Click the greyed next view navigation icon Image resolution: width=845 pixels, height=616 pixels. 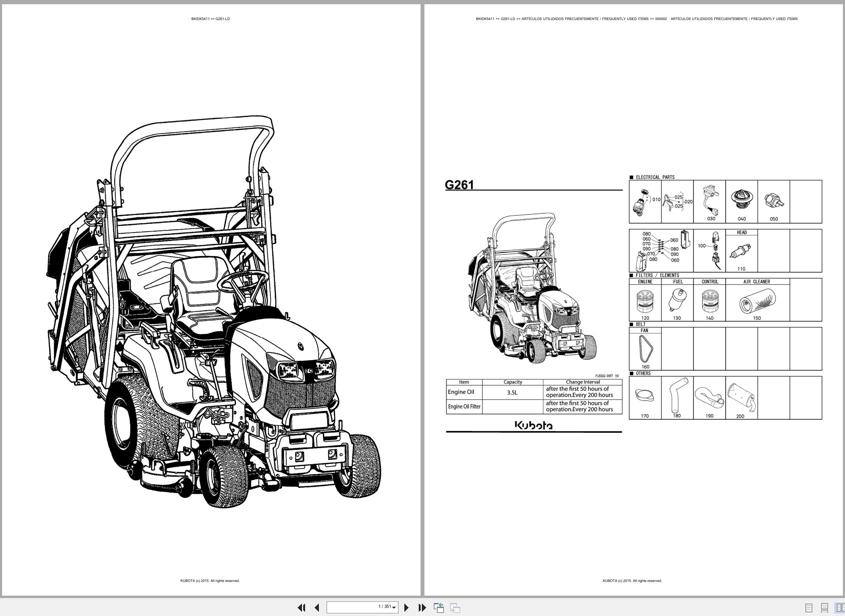(455, 608)
